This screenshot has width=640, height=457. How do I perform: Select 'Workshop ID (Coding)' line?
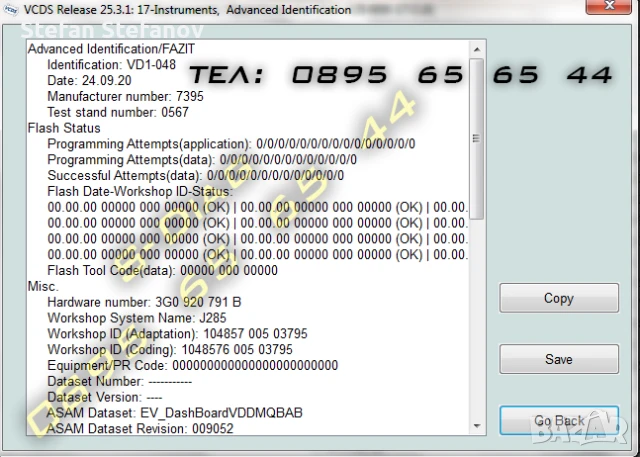click(170, 350)
